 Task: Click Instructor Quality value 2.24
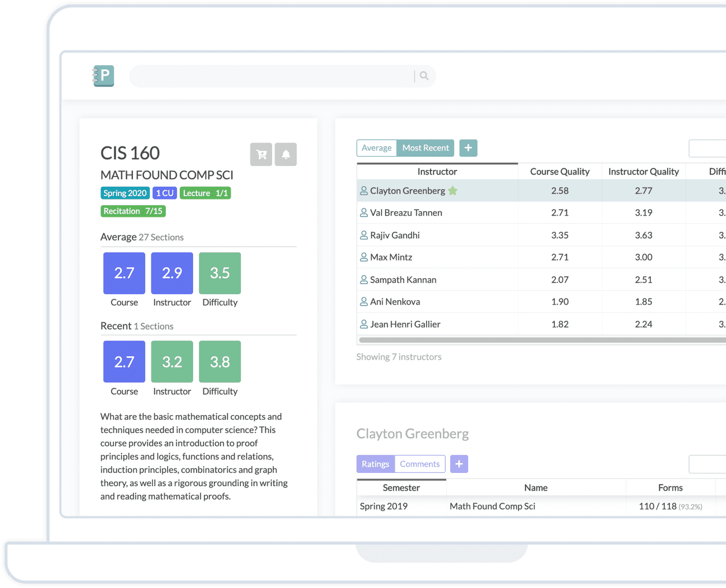coord(643,324)
